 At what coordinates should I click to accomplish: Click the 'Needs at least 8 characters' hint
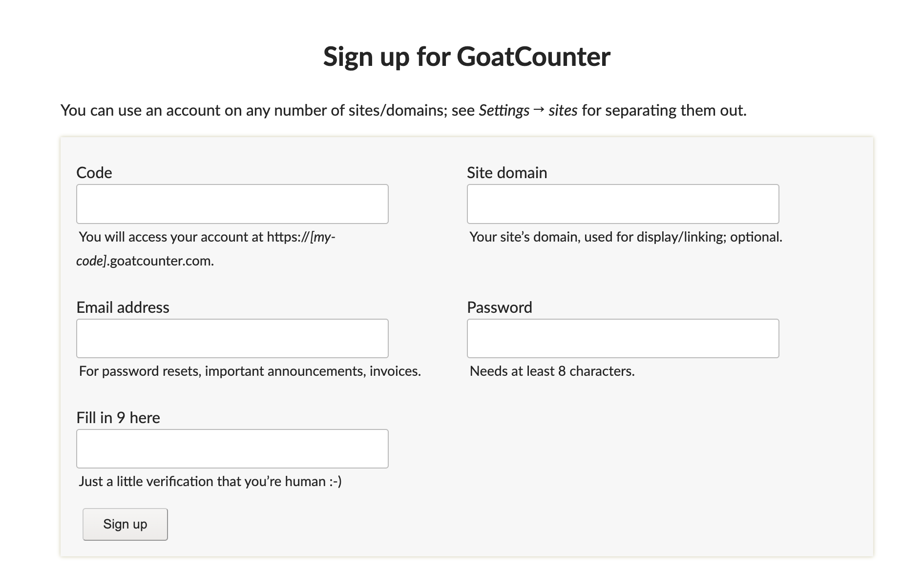(x=552, y=371)
